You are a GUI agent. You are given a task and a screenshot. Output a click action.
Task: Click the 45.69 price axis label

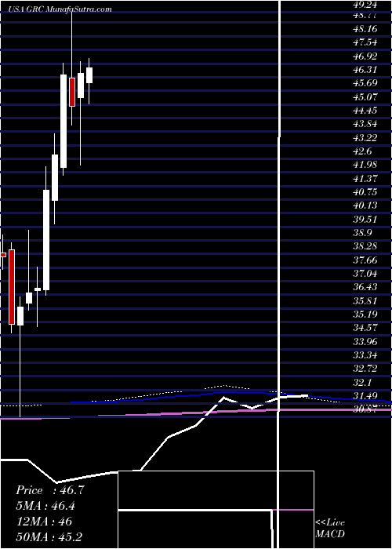(365, 83)
